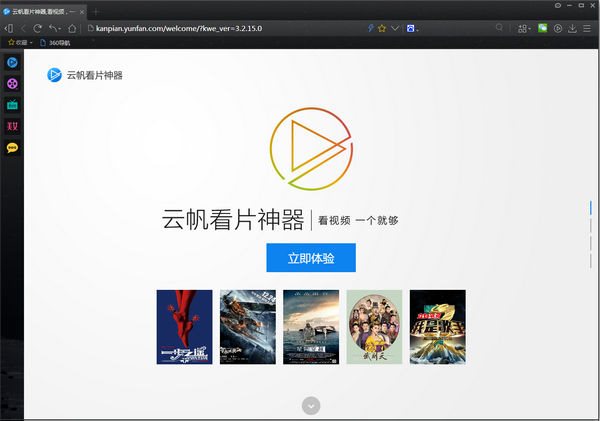The width and height of the screenshot is (600, 421).
Task: Open the 收藏 favorites dropdown
Action: click(20, 42)
